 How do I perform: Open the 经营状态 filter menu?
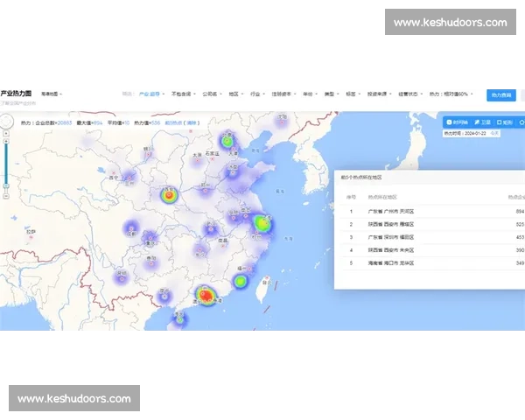click(x=409, y=93)
